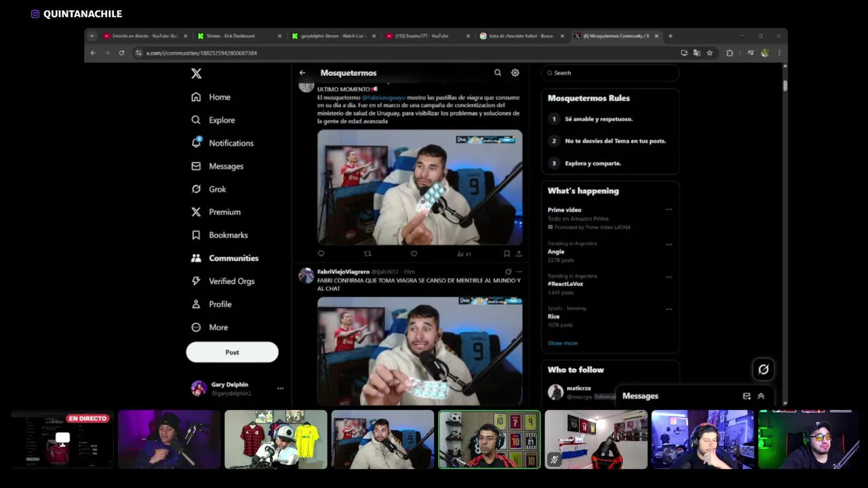The image size is (868, 488).
Task: Open the Grok icon in sidebar
Action: tap(196, 189)
